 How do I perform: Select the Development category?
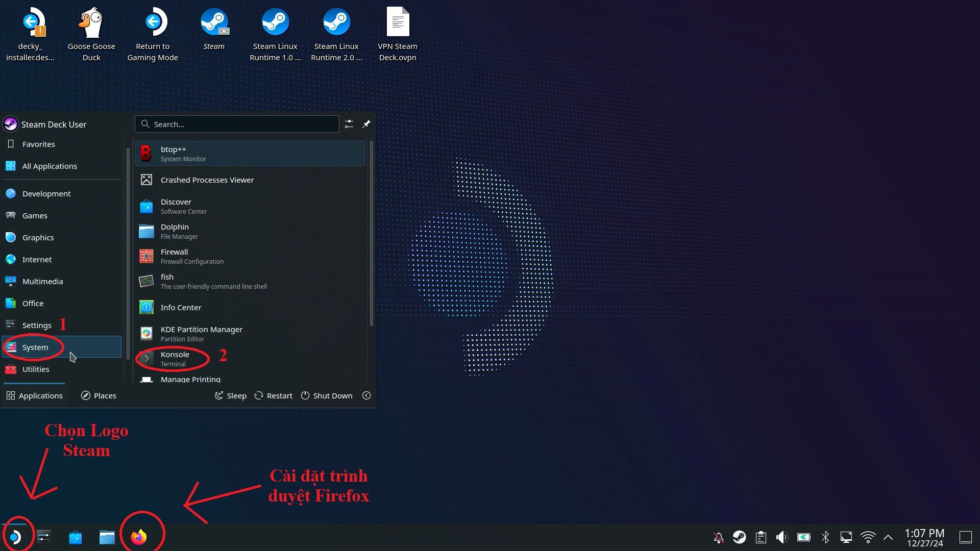coord(62,194)
